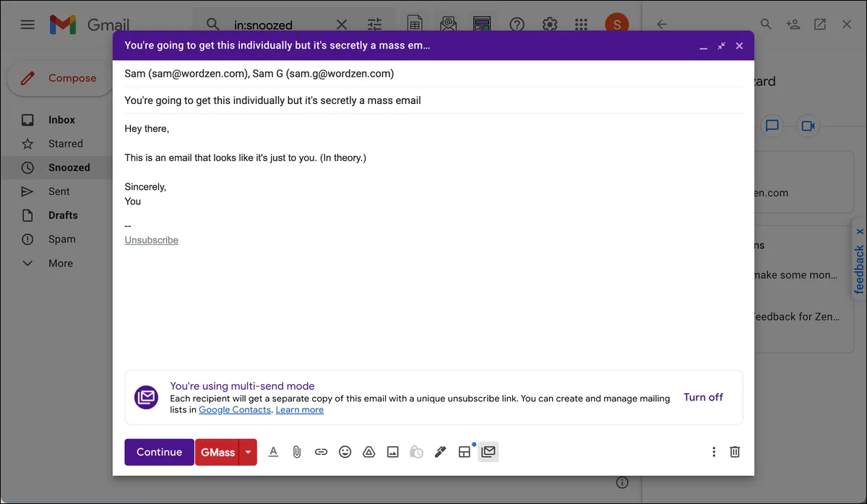The height and width of the screenshot is (504, 867).
Task: Expand More labels in sidebar
Action: tap(60, 264)
